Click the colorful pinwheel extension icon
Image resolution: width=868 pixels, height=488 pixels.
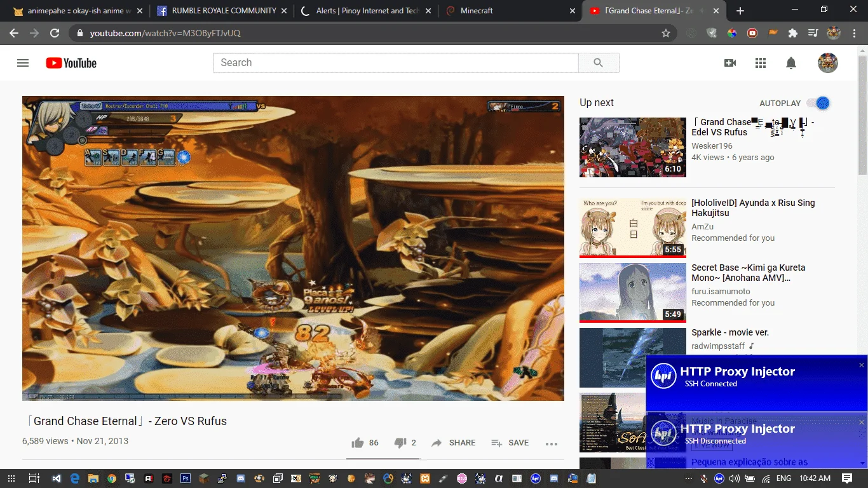pyautogui.click(x=732, y=33)
